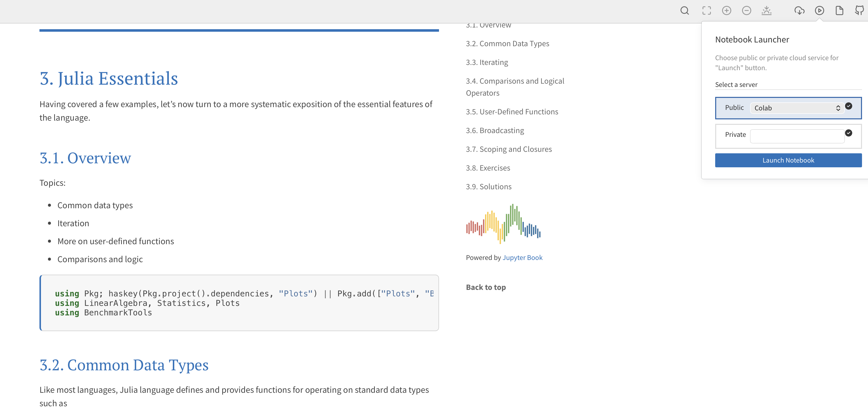
Task: Decrease font size with minus icon
Action: pos(746,11)
